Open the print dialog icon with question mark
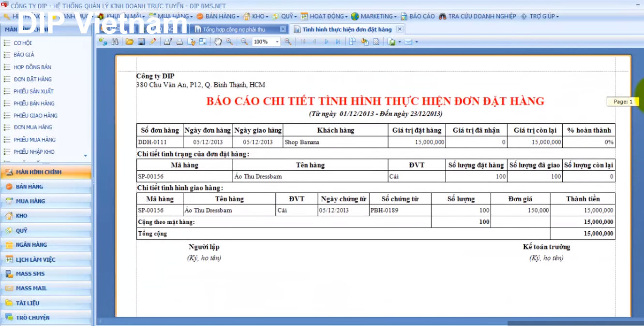Screen dimensions: 644x326 [x=168, y=42]
